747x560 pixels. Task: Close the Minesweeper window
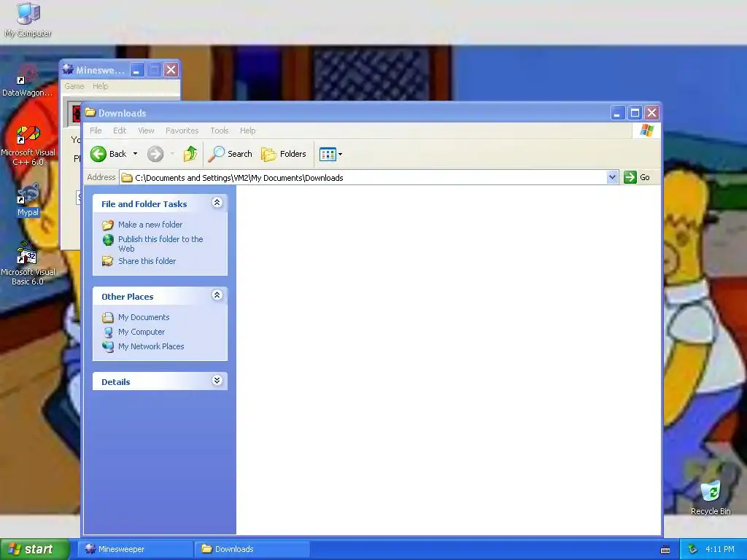[171, 70]
